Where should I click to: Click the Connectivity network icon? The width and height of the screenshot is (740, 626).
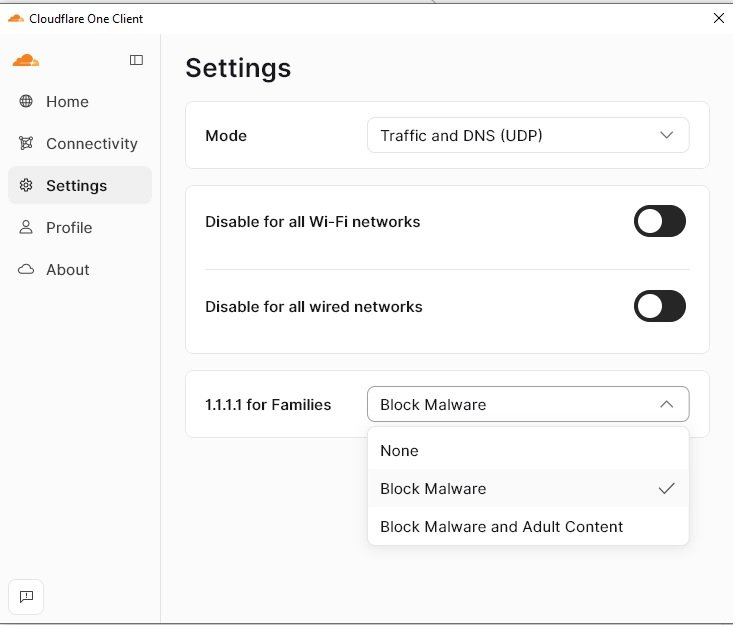click(x=26, y=143)
